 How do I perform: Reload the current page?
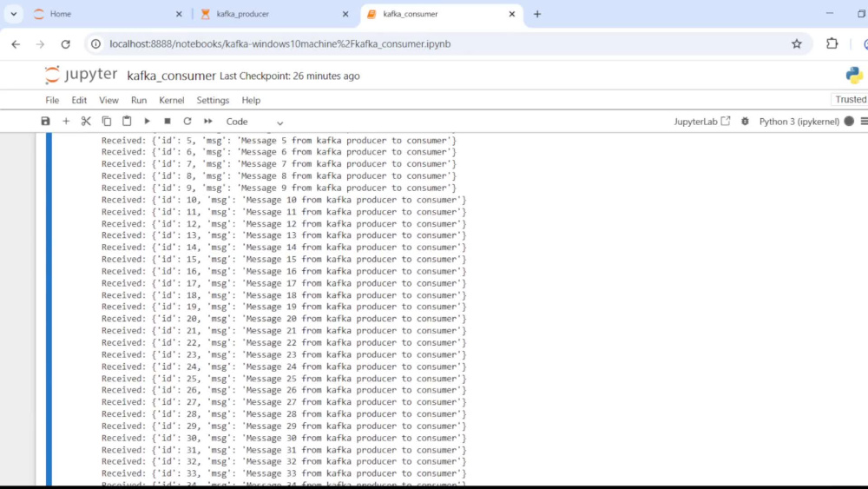(65, 43)
